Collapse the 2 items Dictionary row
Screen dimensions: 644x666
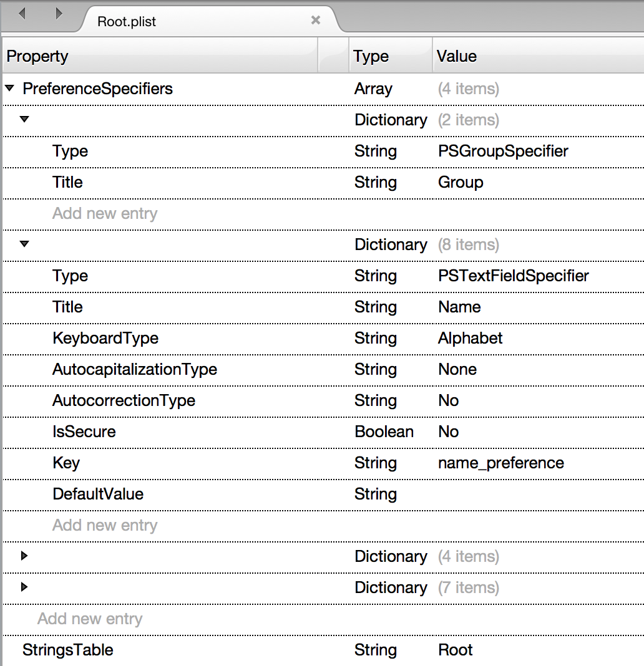coord(25,119)
